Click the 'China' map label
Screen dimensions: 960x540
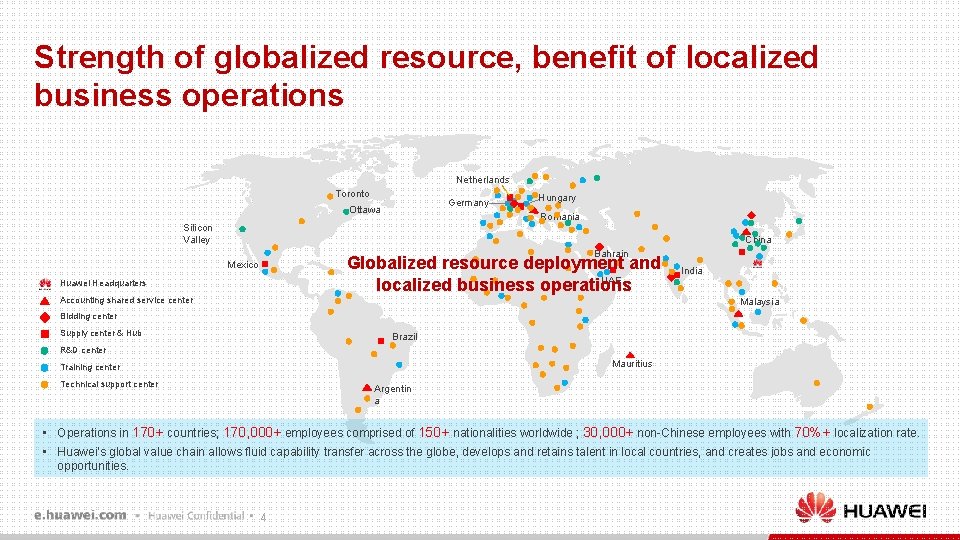point(758,240)
